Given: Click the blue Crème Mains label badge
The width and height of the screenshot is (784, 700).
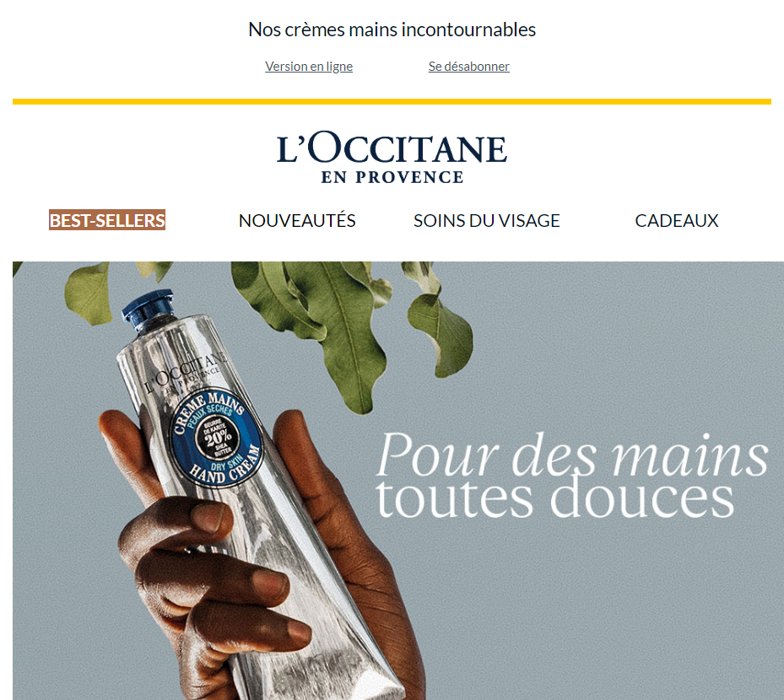Looking at the screenshot, I should pyautogui.click(x=216, y=437).
